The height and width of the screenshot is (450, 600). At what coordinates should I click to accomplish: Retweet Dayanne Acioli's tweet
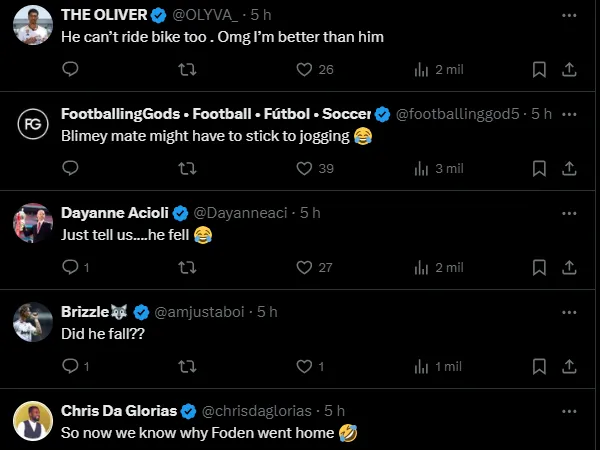point(187,267)
